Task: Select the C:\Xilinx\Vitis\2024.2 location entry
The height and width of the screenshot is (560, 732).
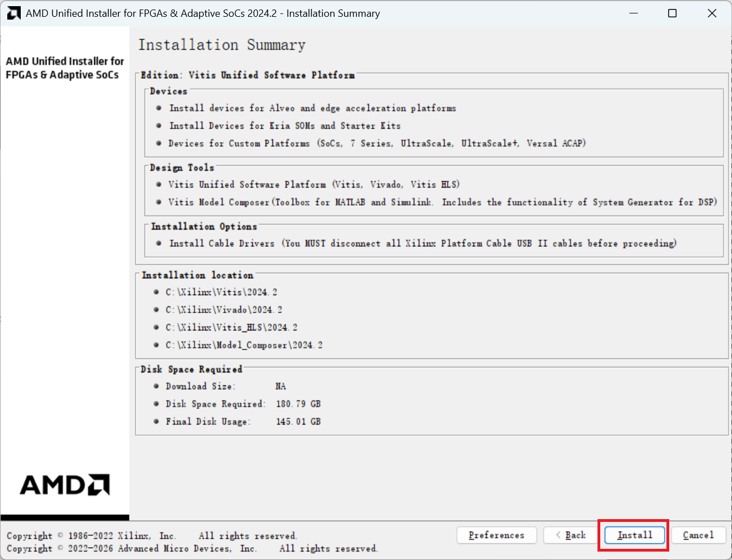Action: coord(221,292)
